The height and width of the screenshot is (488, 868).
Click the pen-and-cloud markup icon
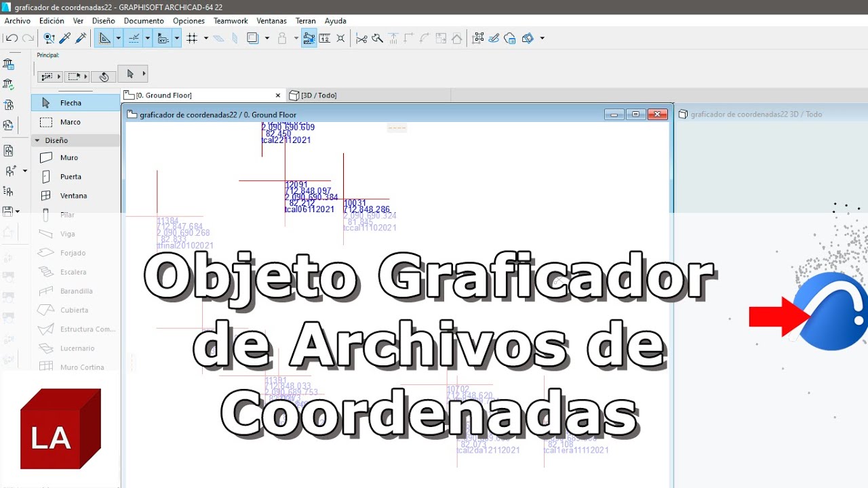point(494,39)
